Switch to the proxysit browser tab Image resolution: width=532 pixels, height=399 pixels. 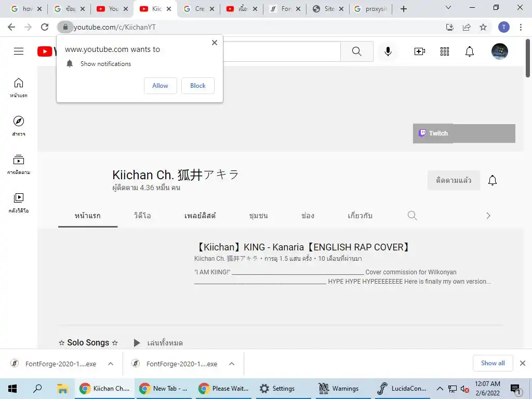(x=370, y=9)
